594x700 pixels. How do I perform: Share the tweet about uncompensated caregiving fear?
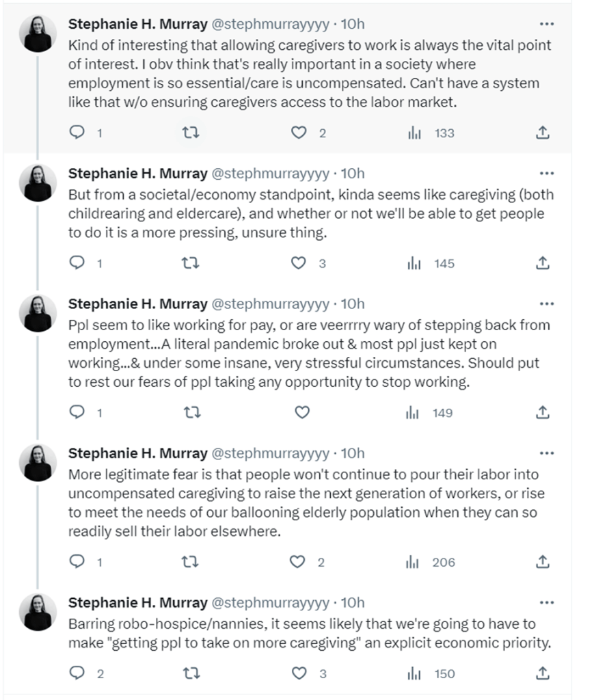coord(542,562)
